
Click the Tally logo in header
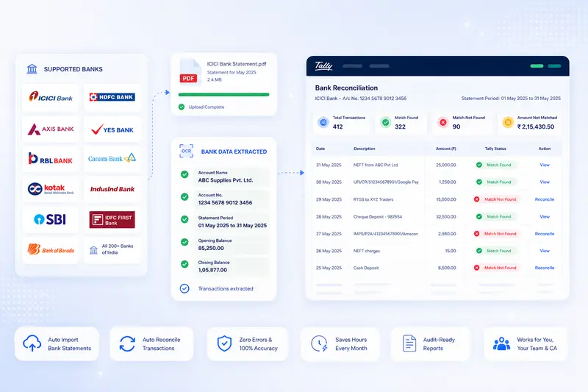(x=323, y=66)
